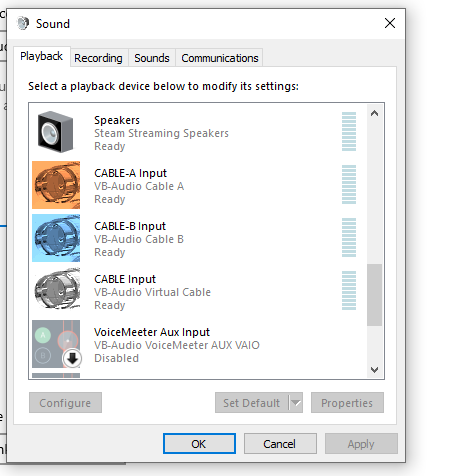Click the Configure button

point(65,403)
